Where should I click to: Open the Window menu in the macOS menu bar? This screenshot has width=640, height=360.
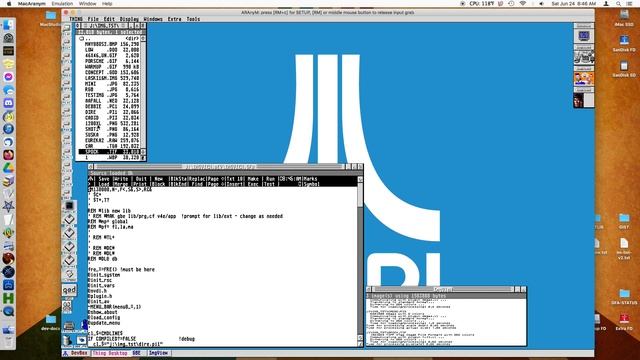[x=87, y=4]
